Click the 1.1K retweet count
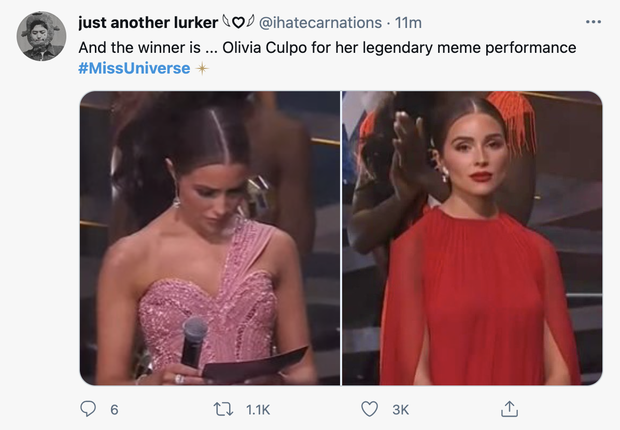The image size is (620, 430). tap(258, 409)
